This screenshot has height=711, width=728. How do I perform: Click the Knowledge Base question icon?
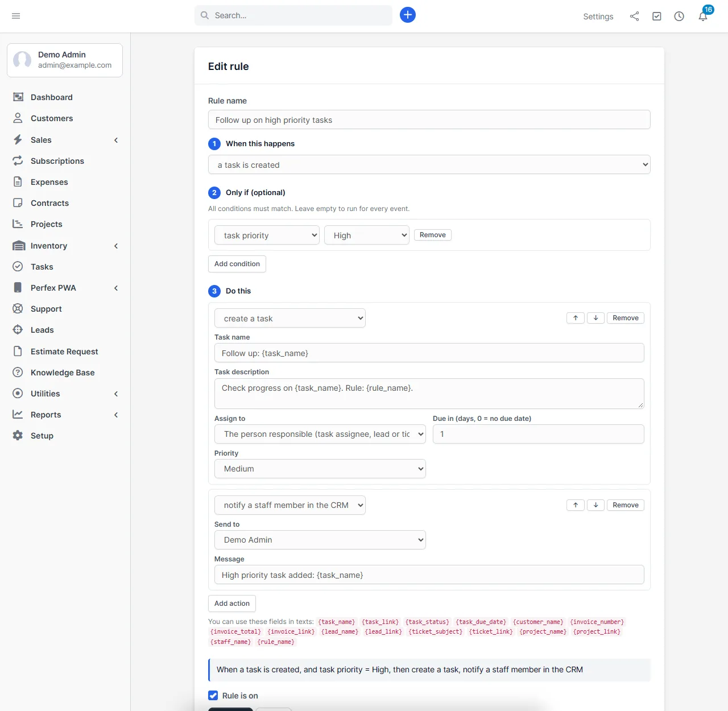[18, 373]
